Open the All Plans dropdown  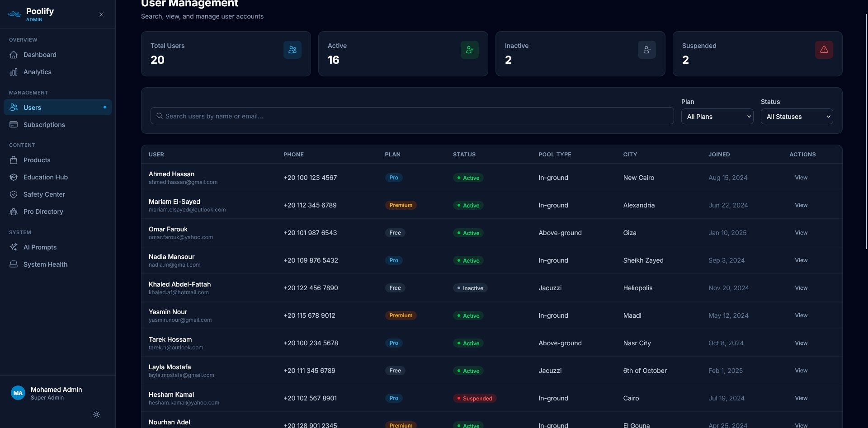point(717,117)
